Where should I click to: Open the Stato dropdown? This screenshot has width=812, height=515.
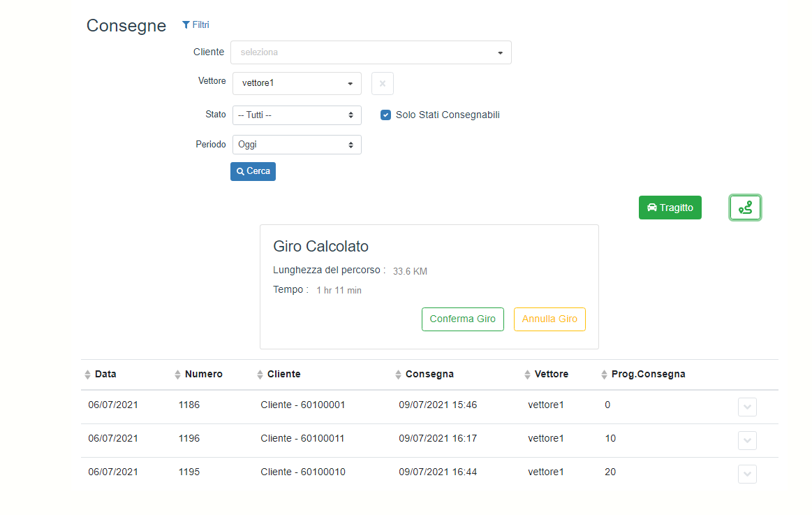pyautogui.click(x=297, y=115)
